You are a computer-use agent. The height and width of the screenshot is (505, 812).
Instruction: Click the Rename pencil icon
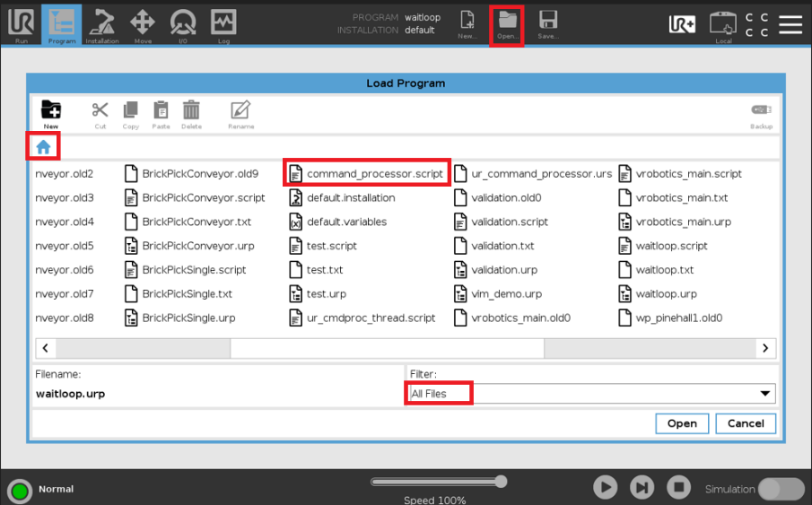coord(240,115)
